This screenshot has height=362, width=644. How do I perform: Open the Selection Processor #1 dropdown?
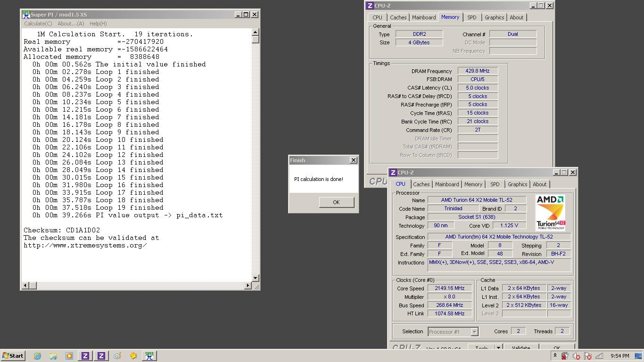pyautogui.click(x=453, y=332)
